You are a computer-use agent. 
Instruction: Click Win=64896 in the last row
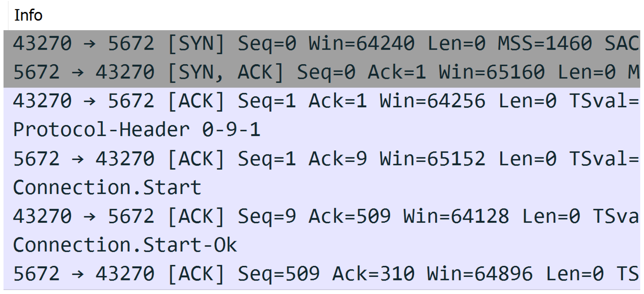click(480, 274)
